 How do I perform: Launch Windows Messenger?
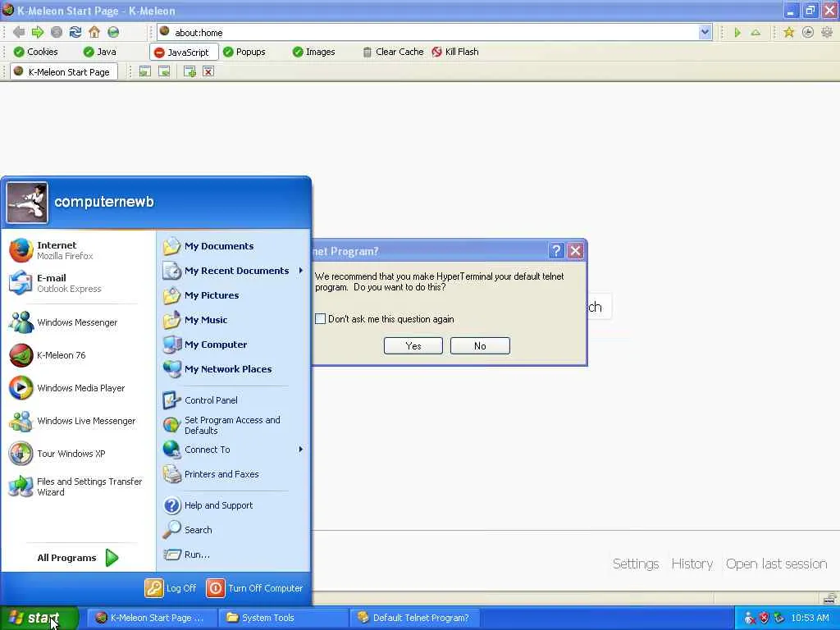[78, 322]
